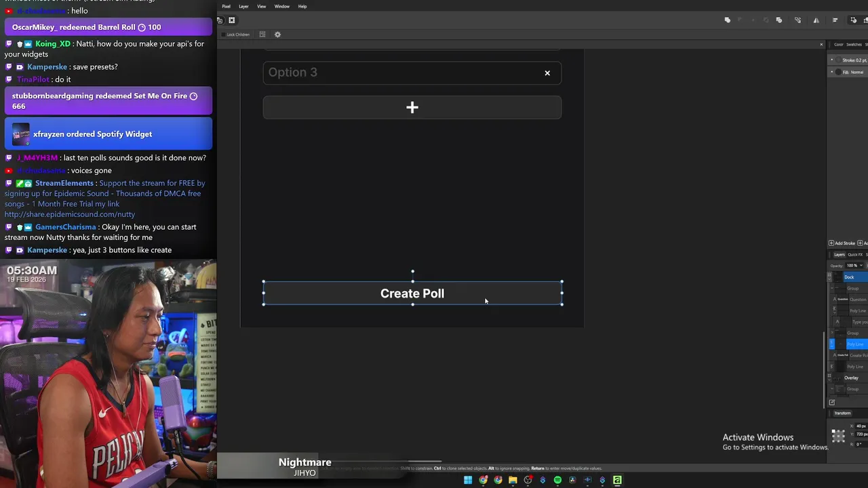Screen dimensions: 868x488
Task: Remove Option 3 with its X
Action: (547, 73)
